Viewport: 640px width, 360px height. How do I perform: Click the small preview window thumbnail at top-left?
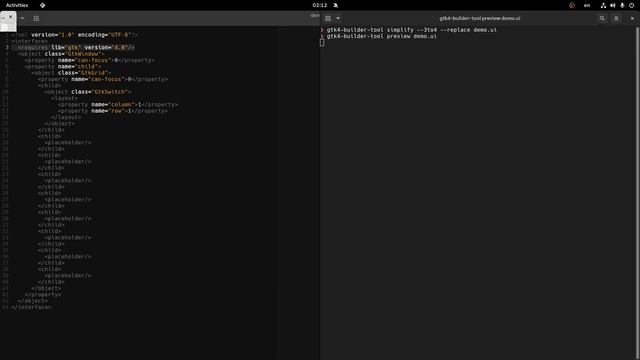click(8, 21)
